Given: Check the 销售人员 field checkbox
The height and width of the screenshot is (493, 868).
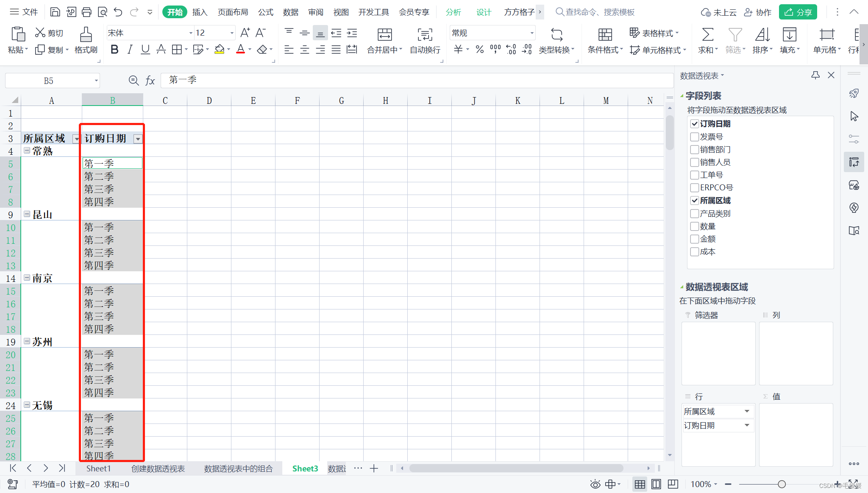Looking at the screenshot, I should 694,162.
